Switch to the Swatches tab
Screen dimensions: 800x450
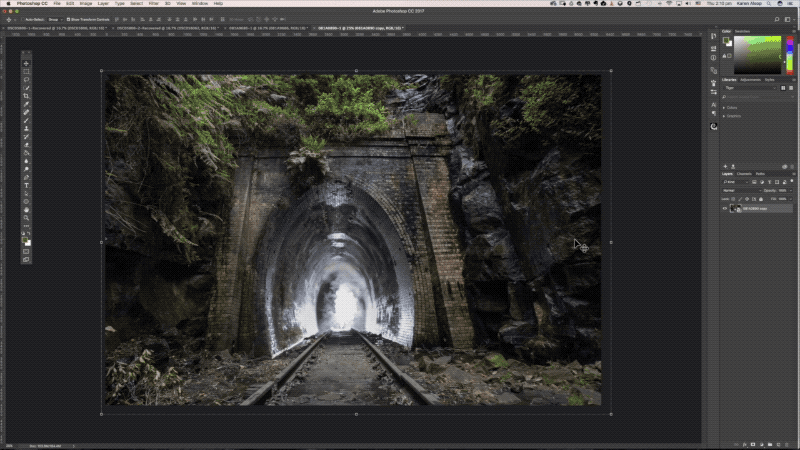[x=743, y=31]
